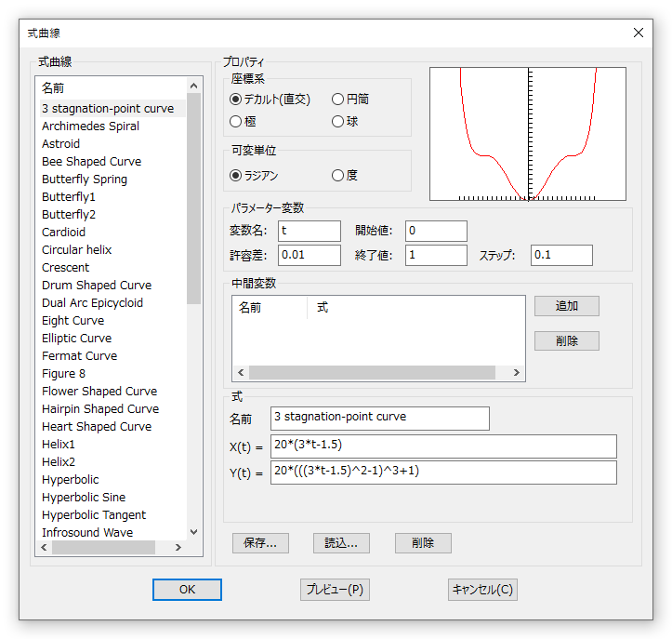Click the キャンセル(C) button

(x=482, y=590)
